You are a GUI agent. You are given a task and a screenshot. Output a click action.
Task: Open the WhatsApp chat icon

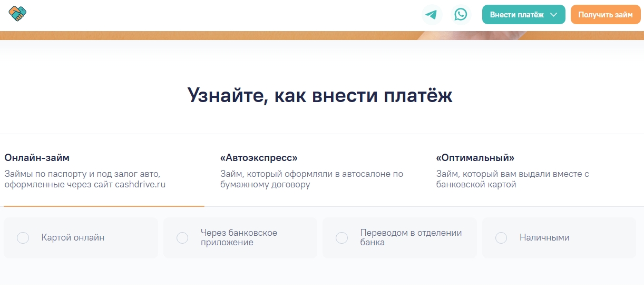click(461, 15)
